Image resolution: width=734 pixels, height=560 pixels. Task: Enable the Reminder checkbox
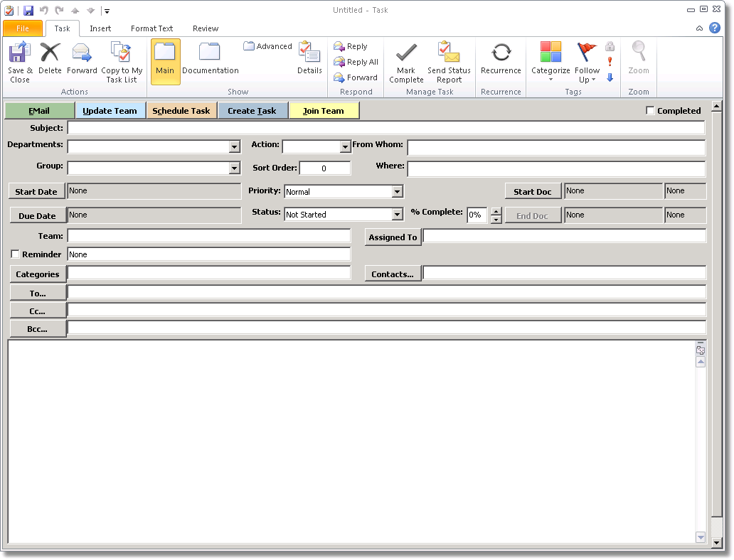pos(16,254)
